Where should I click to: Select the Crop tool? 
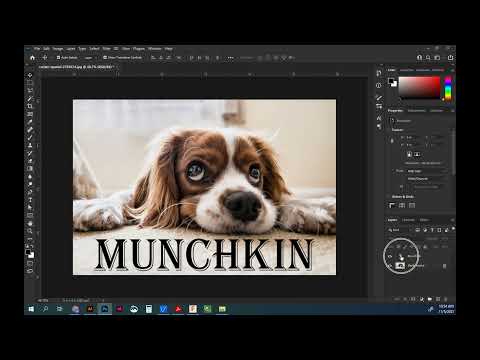pyautogui.click(x=30, y=106)
